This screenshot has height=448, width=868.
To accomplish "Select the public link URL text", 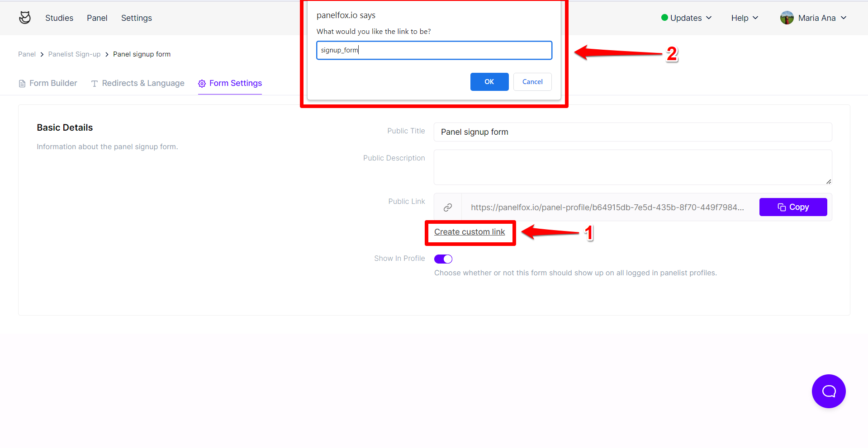I will coord(607,207).
